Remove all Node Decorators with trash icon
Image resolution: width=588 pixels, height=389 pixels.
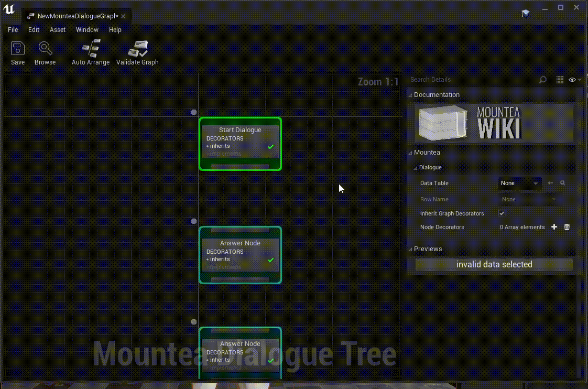[567, 227]
